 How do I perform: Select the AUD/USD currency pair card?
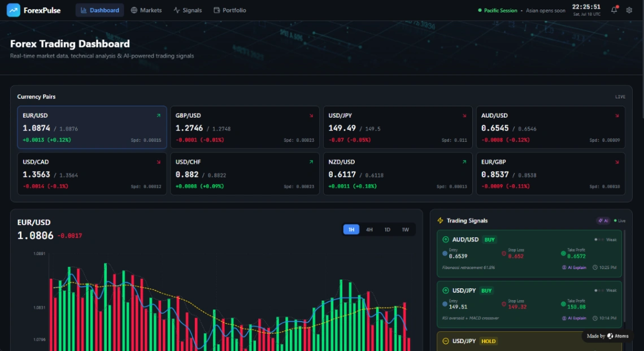pos(550,127)
